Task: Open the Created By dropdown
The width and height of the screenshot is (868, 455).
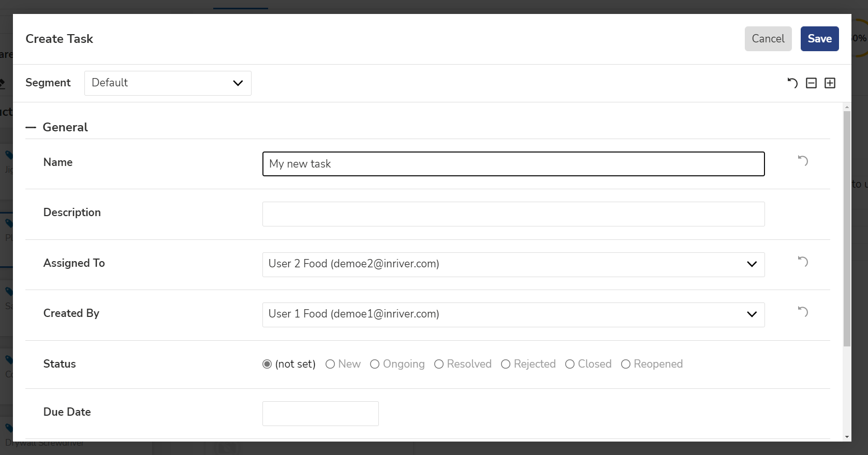Action: click(513, 315)
